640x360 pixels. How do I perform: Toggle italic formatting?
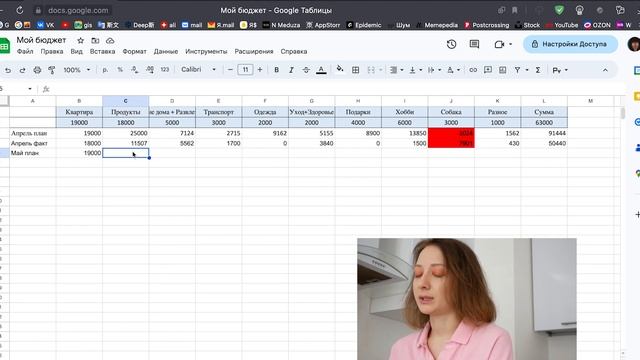(x=291, y=70)
